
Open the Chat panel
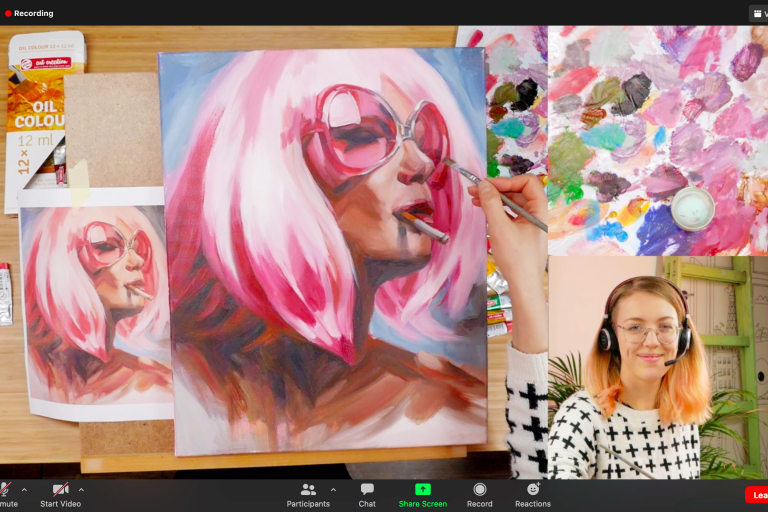367,494
